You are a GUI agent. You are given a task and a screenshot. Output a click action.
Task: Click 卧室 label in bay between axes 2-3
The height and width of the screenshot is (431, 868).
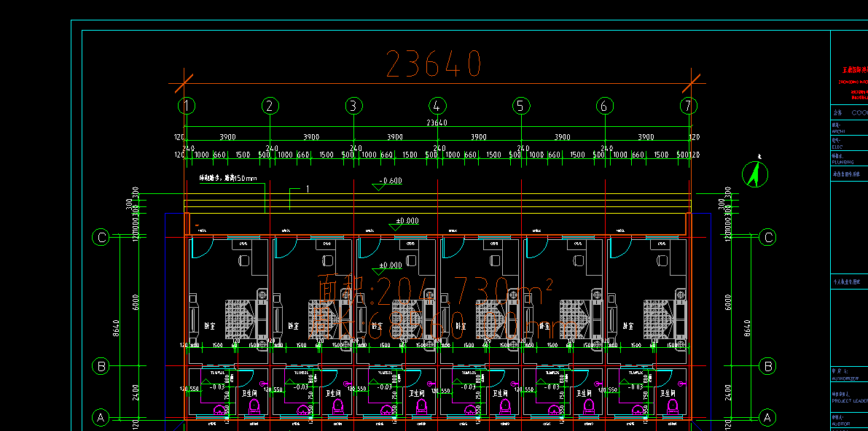click(294, 326)
